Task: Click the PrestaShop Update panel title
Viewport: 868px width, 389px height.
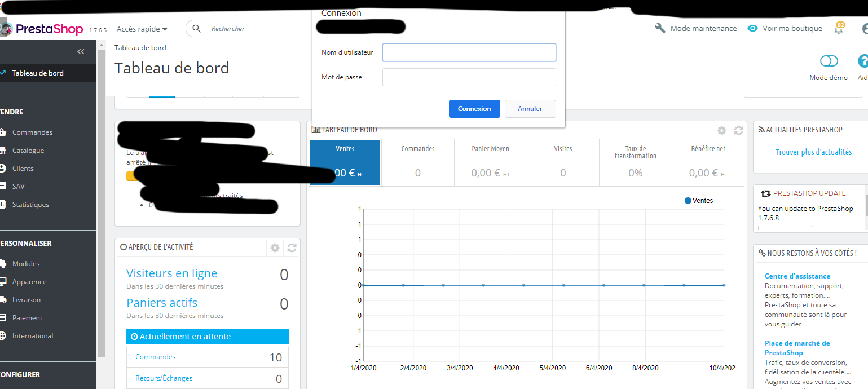Action: 809,193
